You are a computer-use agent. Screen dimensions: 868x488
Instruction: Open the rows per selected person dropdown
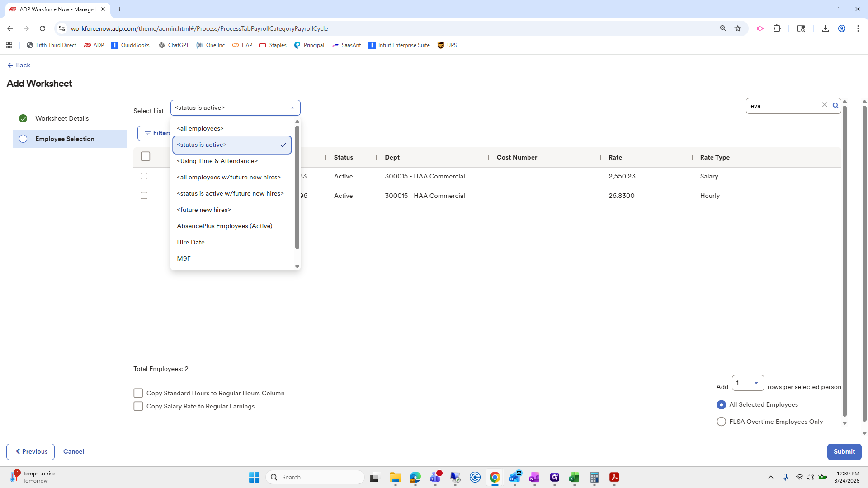(x=748, y=383)
